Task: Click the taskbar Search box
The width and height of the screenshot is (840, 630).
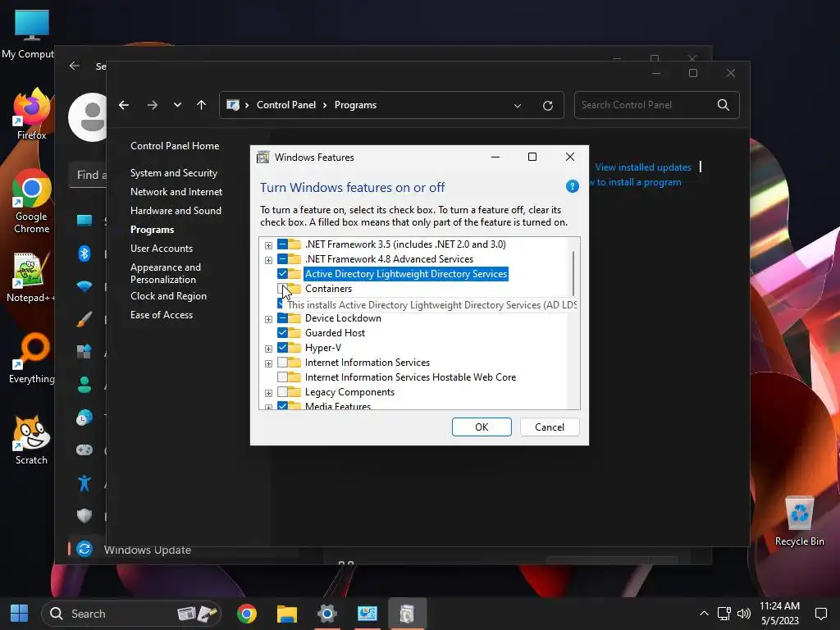Action: tap(131, 614)
